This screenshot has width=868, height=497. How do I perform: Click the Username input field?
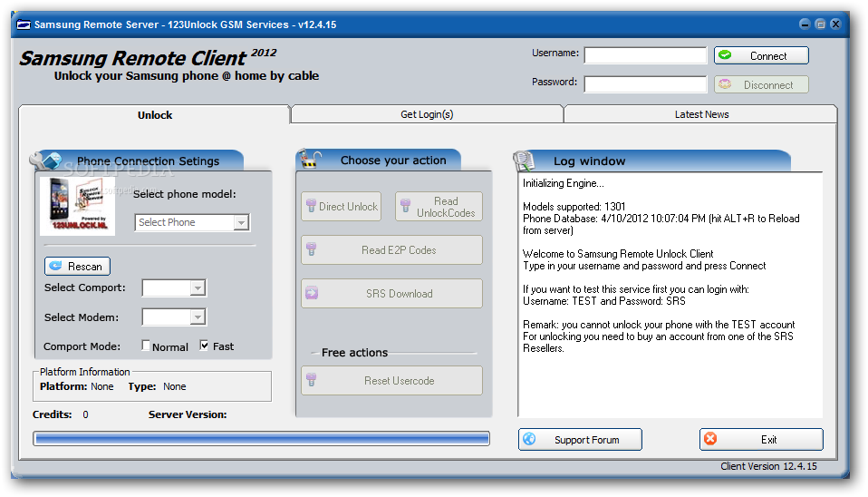pyautogui.click(x=645, y=55)
